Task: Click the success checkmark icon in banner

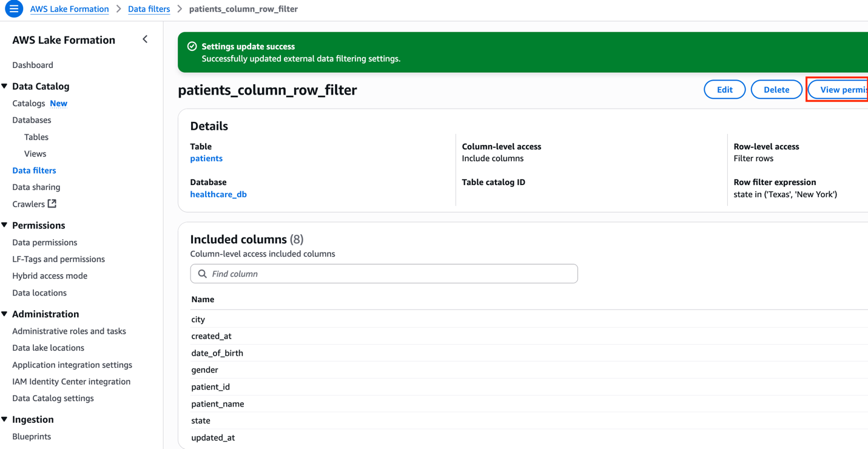Action: (192, 47)
